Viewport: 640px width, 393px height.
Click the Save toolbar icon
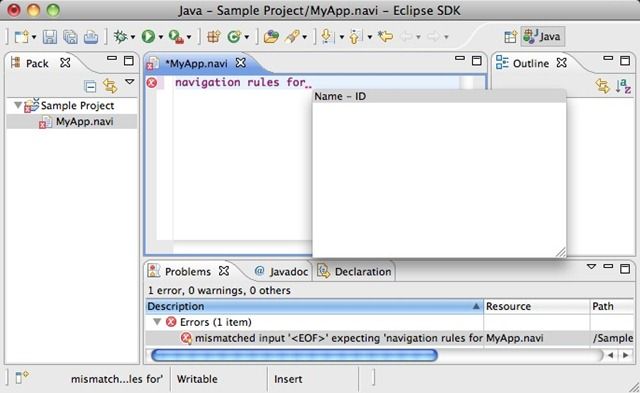[x=50, y=37]
